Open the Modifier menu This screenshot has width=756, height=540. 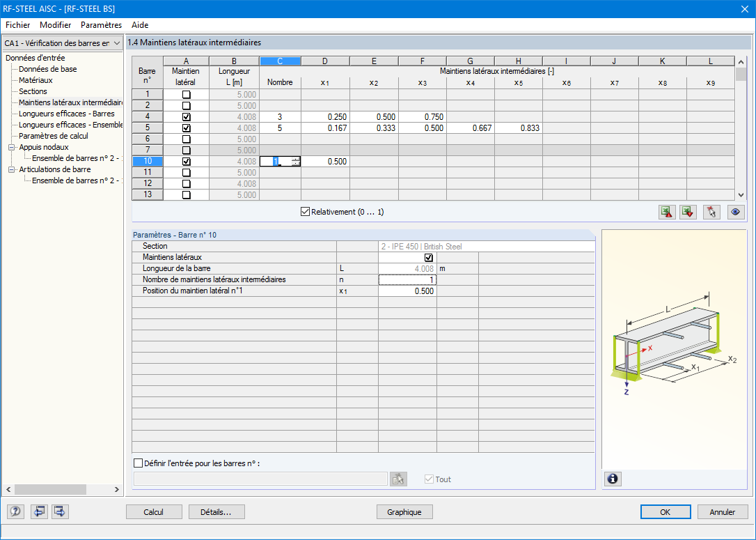(x=56, y=24)
